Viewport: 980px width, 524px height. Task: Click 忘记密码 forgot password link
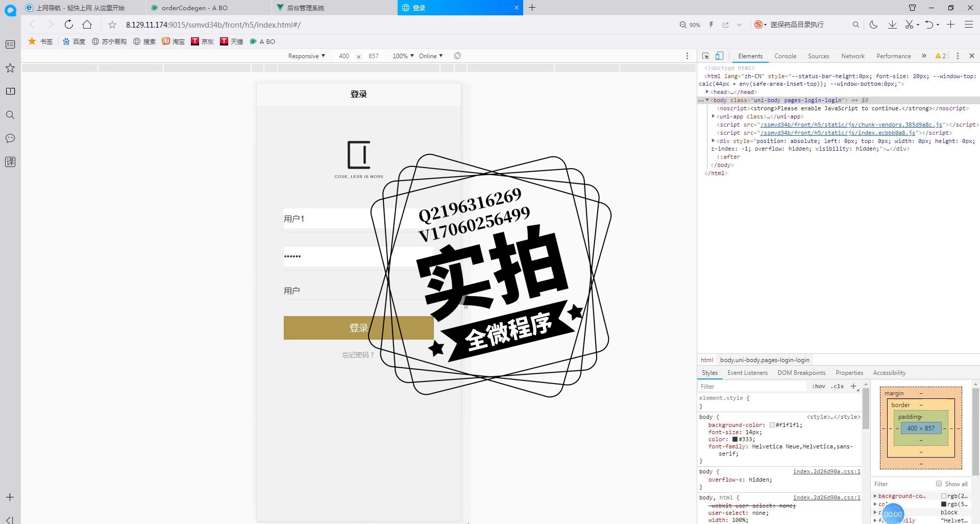coord(358,355)
